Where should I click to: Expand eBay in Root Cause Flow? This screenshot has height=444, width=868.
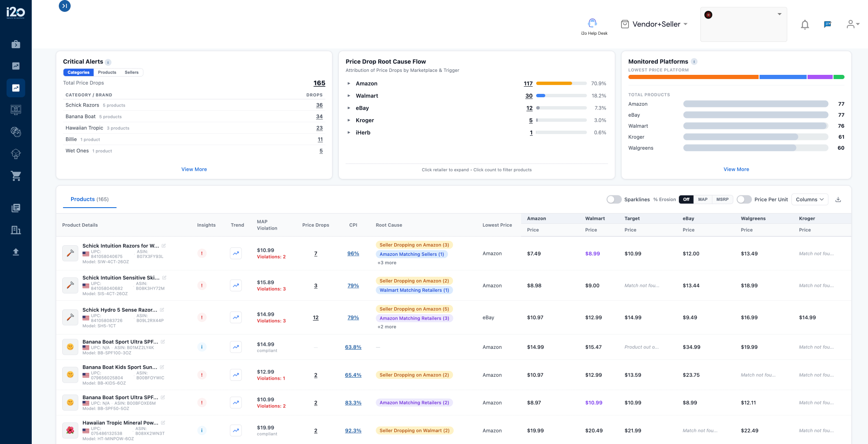click(349, 108)
